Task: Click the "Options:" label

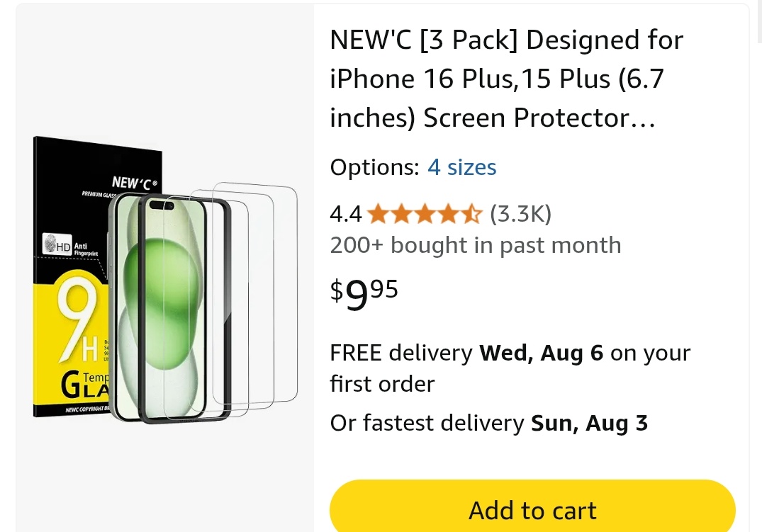Action: click(x=374, y=167)
